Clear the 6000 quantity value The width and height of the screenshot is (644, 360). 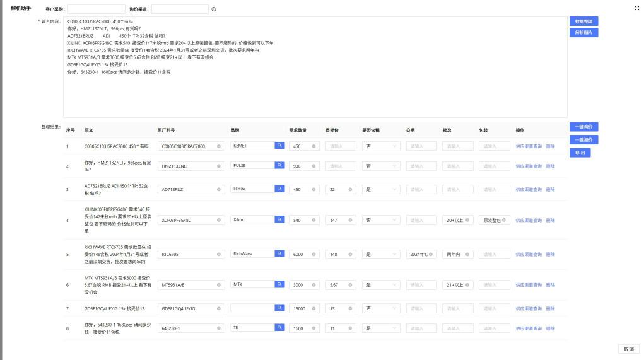click(314, 255)
